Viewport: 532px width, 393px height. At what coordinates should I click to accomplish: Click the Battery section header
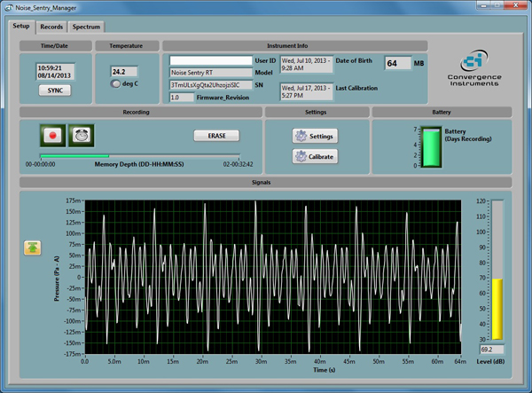442,112
